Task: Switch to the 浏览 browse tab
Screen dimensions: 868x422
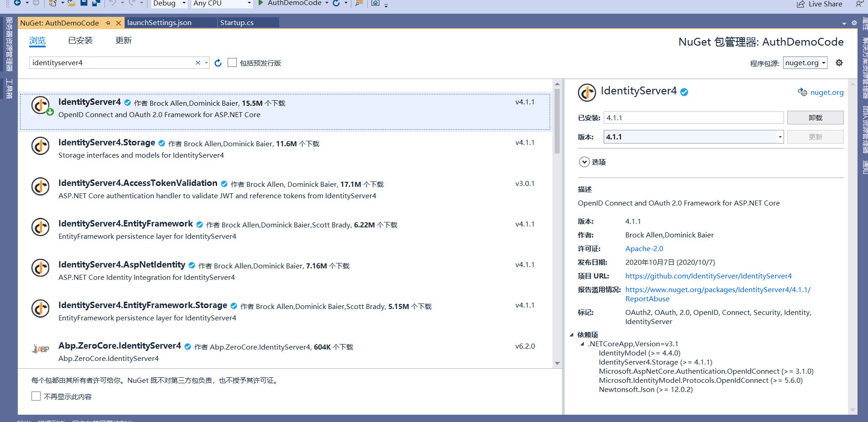Action: [x=37, y=41]
